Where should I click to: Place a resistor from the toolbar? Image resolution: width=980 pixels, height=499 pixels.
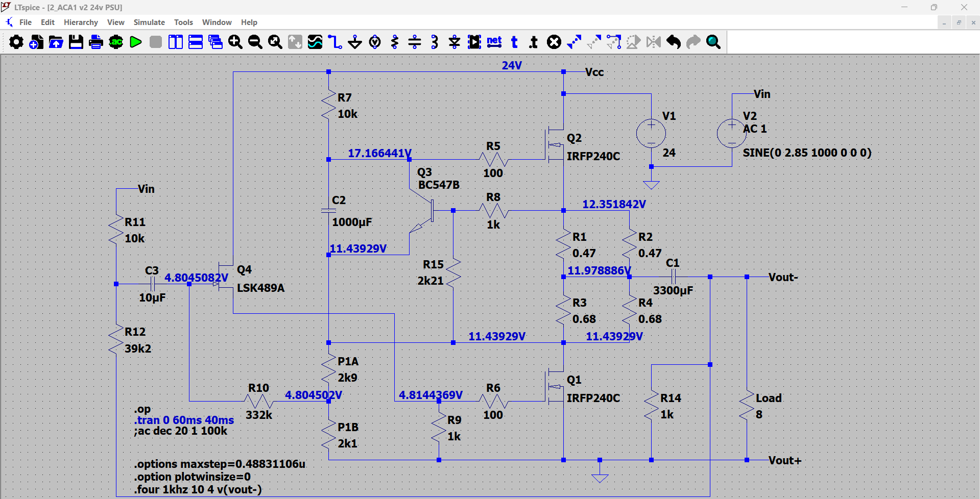(395, 42)
